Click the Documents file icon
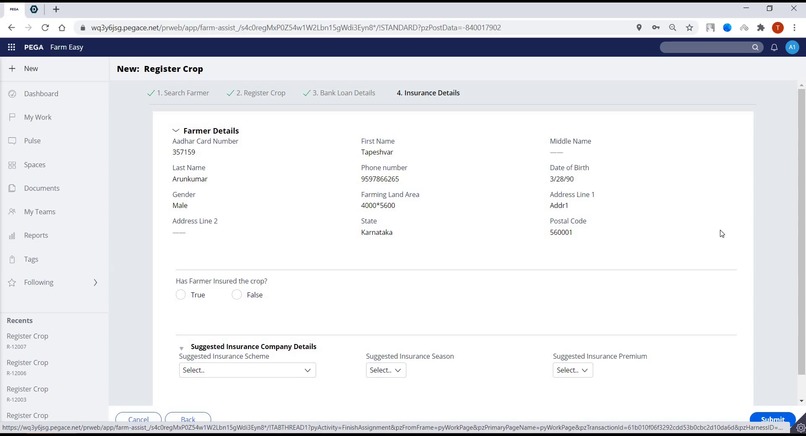This screenshot has width=806, height=436. pyautogui.click(x=12, y=188)
